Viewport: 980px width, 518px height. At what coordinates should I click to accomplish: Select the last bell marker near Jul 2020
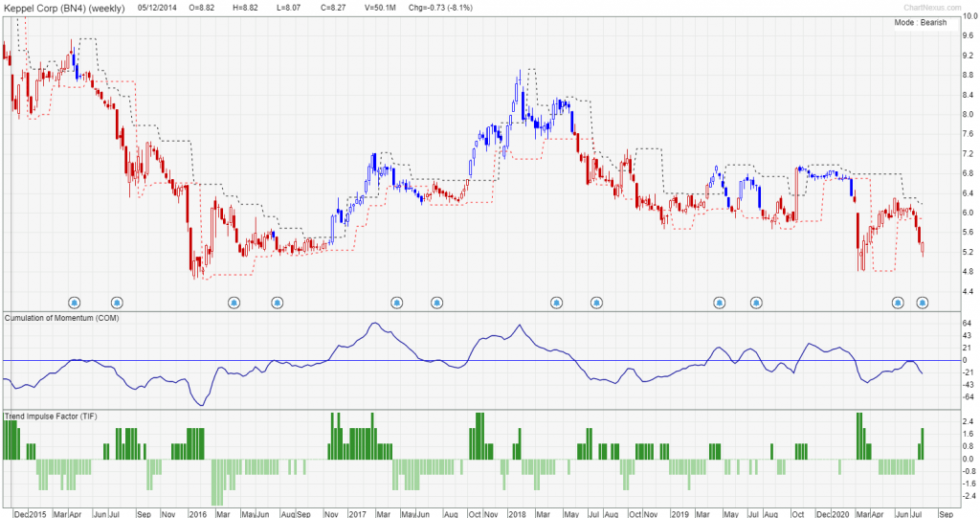pos(922,303)
